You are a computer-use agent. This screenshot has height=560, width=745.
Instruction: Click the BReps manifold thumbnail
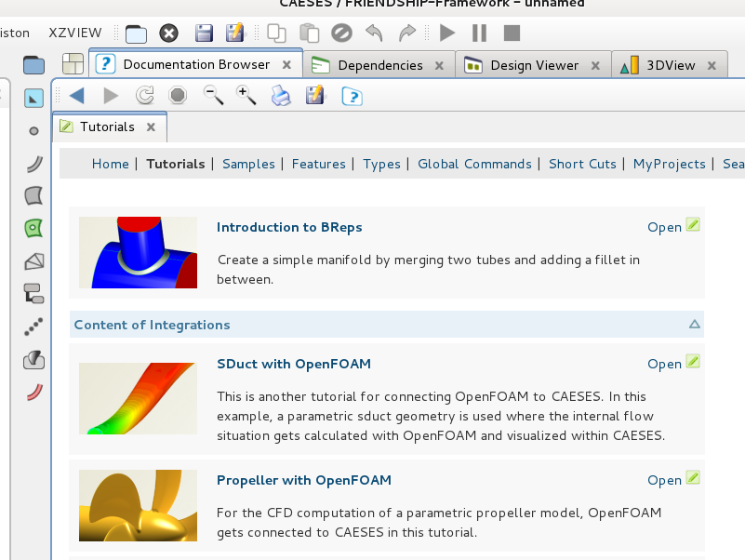point(138,252)
